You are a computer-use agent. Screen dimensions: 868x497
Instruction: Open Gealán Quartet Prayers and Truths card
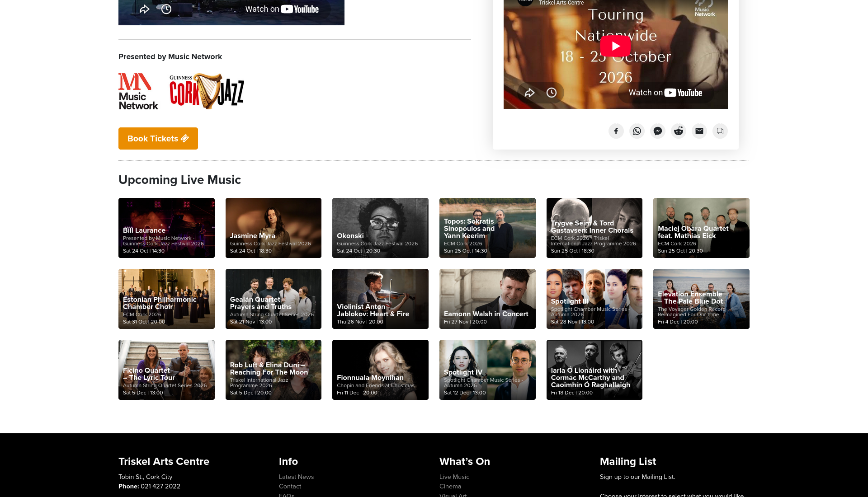[274, 299]
